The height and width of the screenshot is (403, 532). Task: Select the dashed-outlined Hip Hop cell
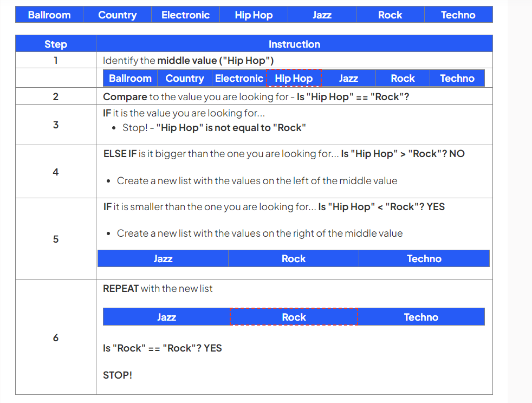pos(294,78)
